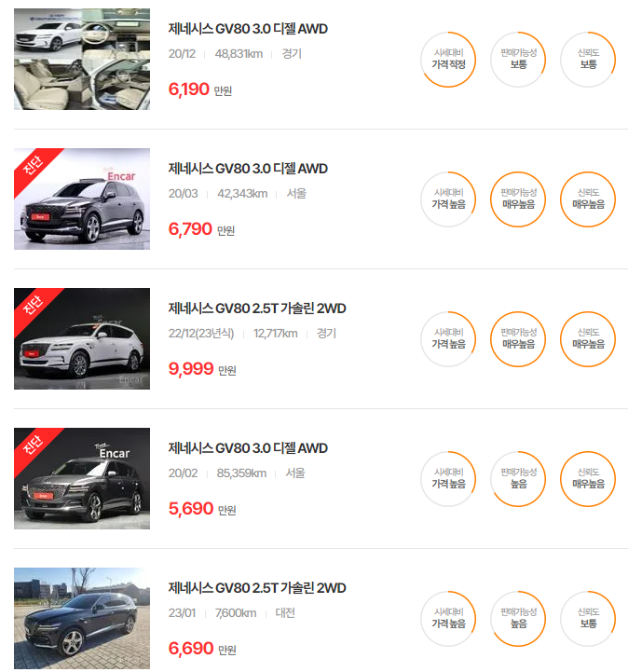Click 판매가능성 보통 gauge on first listing
628x672 pixels.
point(518,60)
